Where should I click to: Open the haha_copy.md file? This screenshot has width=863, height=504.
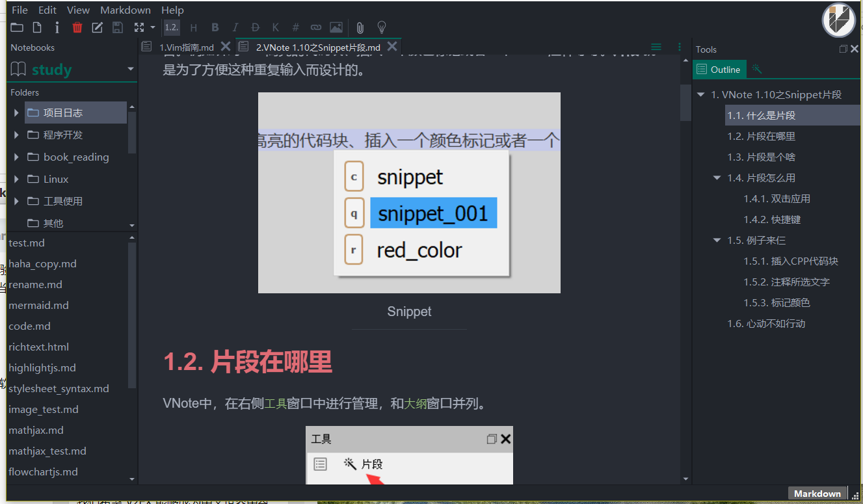(x=42, y=263)
